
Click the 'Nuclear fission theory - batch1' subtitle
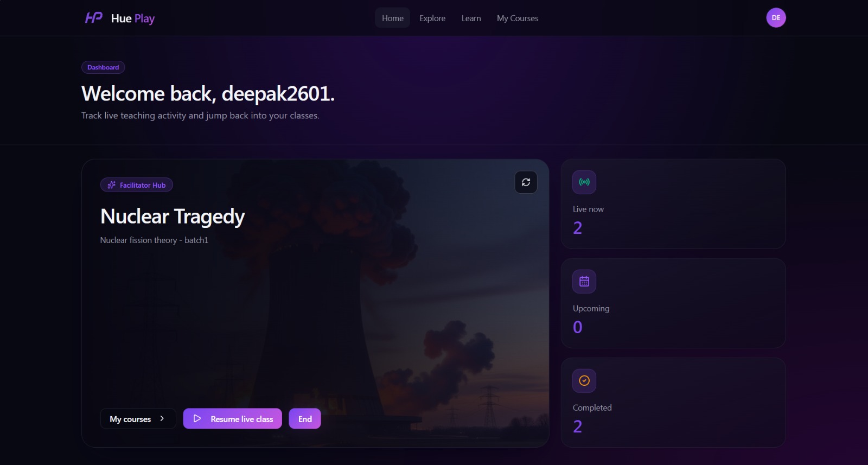tap(154, 240)
